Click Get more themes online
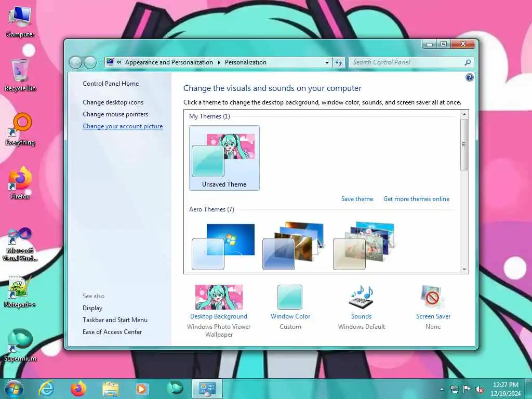532x399 pixels. point(416,199)
